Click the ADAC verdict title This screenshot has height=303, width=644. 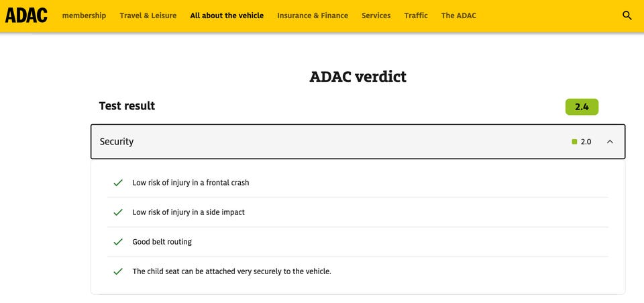click(358, 77)
